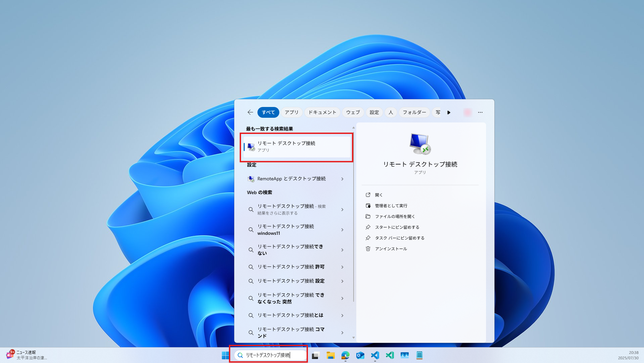The height and width of the screenshot is (363, 644).
Task: Select the リモート デスクトップ接続 top search result
Action: tap(296, 146)
